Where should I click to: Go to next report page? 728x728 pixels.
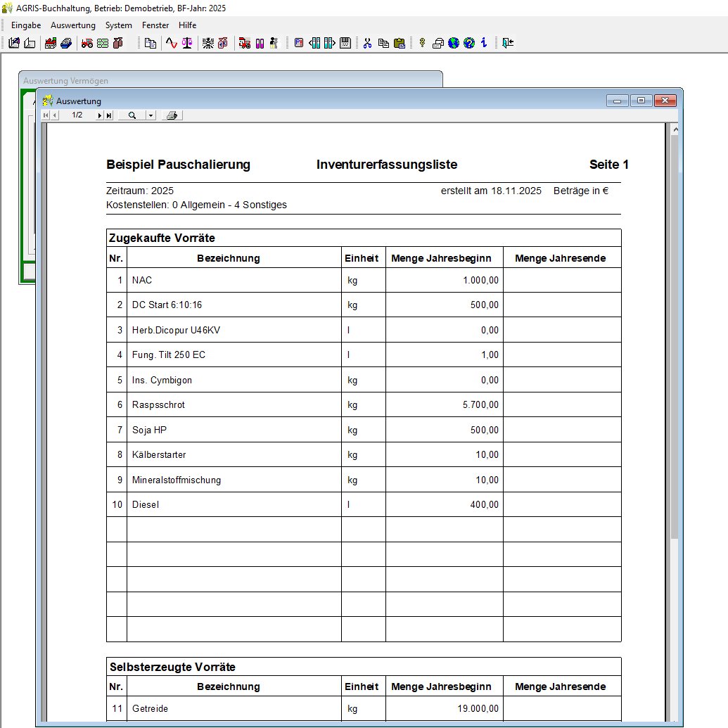99,115
